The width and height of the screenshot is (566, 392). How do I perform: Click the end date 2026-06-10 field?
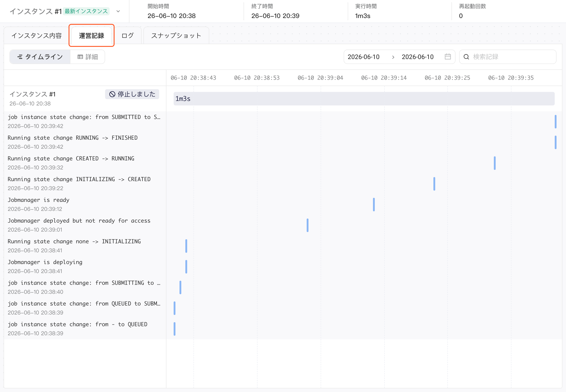(418, 57)
